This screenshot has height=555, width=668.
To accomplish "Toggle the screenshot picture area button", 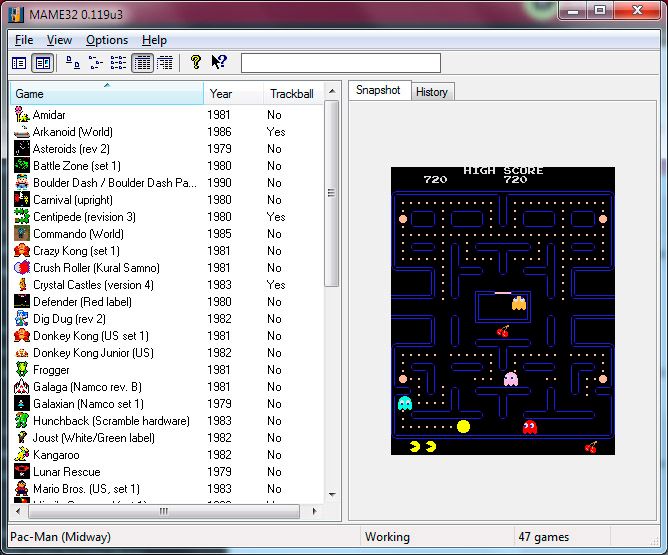I will [x=43, y=63].
